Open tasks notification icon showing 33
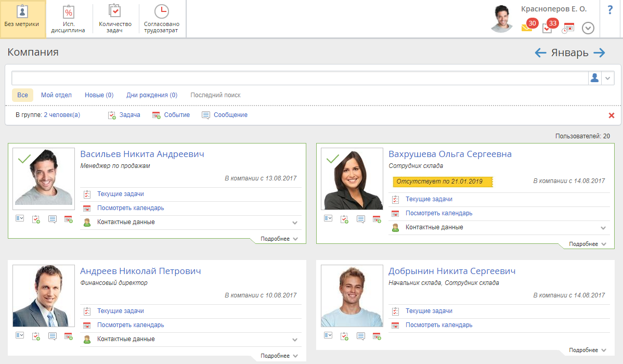This screenshot has height=364, width=623. pyautogui.click(x=547, y=28)
